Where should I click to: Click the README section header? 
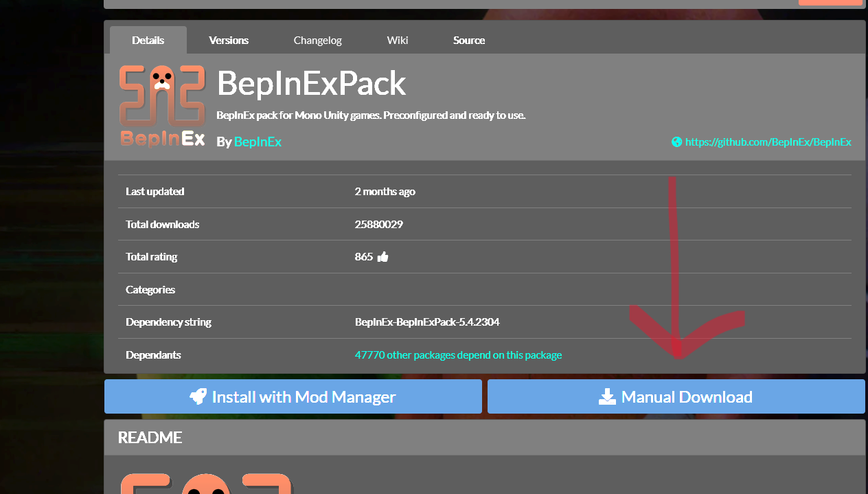tap(150, 438)
